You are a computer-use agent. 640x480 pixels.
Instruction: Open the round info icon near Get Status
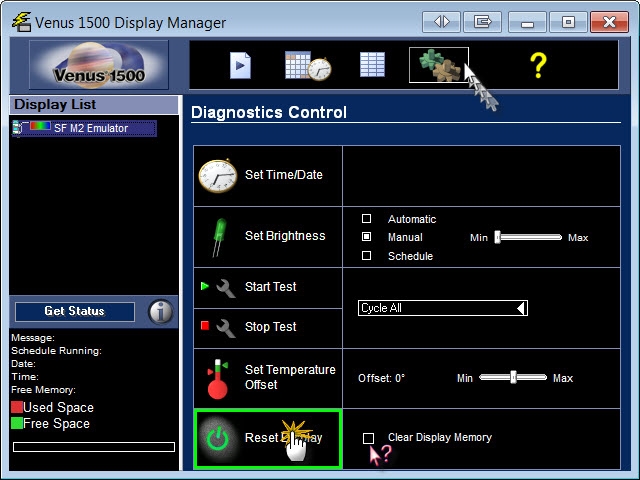[x=160, y=312]
